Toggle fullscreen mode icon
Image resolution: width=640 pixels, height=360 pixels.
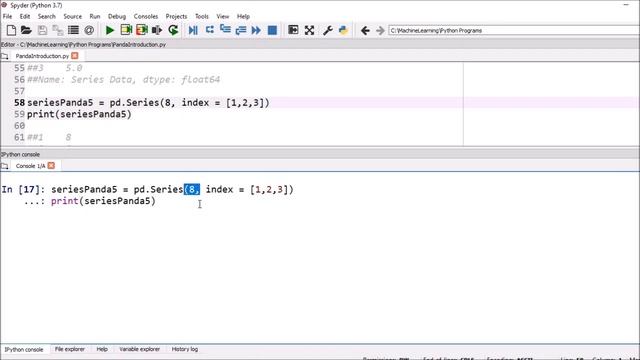pos(309,30)
